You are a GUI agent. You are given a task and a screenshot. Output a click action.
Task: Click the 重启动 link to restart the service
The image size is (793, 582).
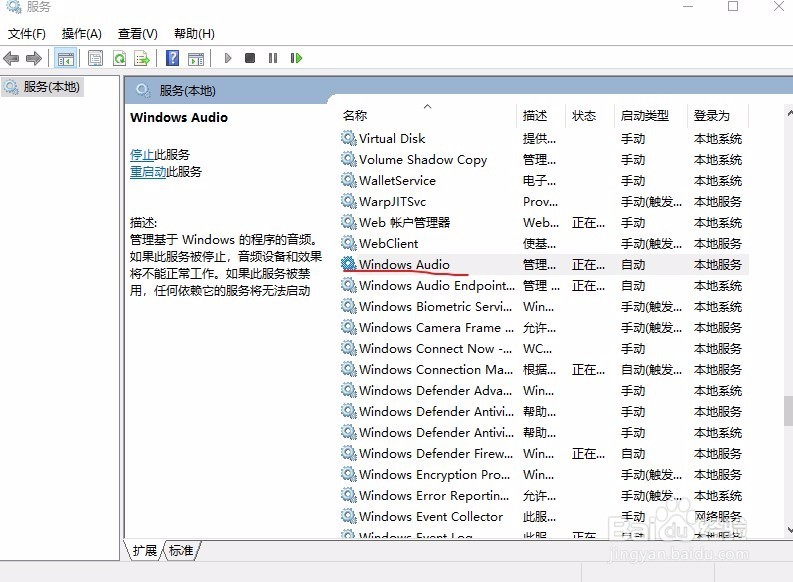click(x=148, y=172)
